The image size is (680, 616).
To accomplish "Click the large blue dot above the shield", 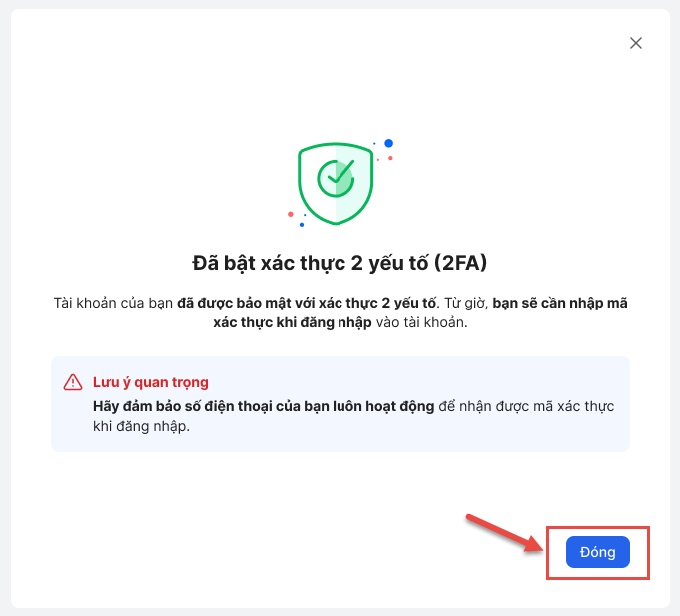I will tap(388, 143).
